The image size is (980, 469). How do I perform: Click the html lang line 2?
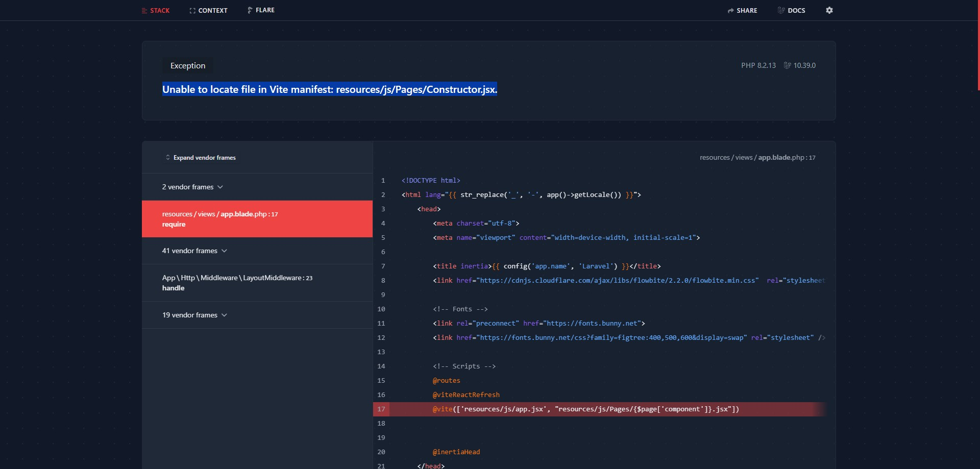click(521, 195)
